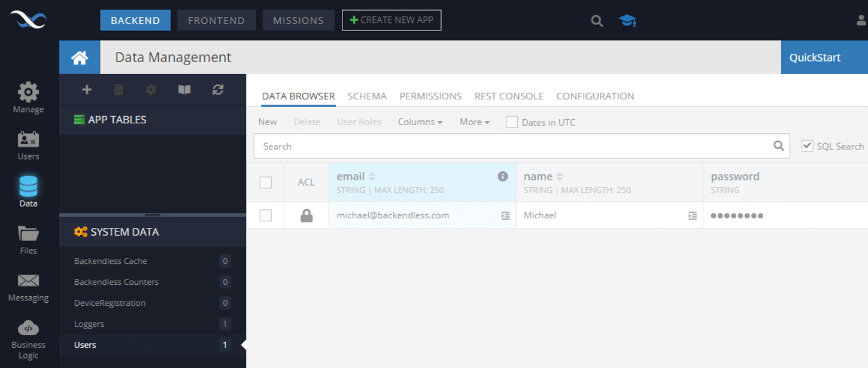Viewport: 868px width, 368px height.
Task: Open the Data database section
Action: pos(28,192)
